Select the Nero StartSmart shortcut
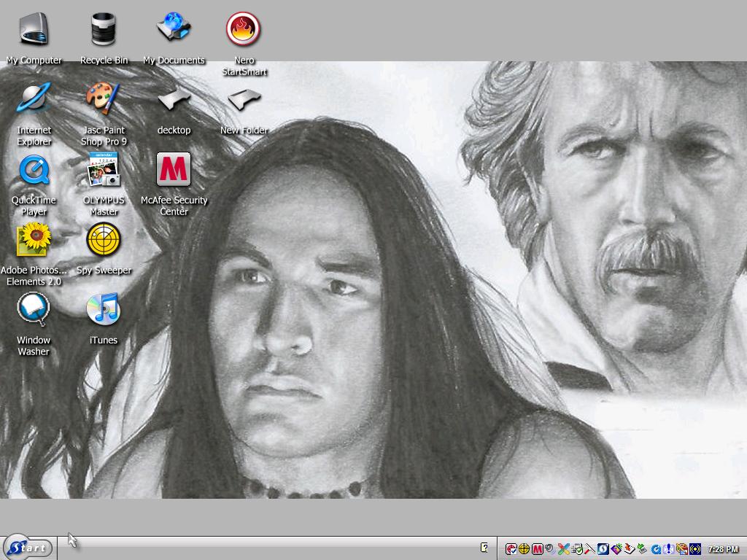 (244, 43)
